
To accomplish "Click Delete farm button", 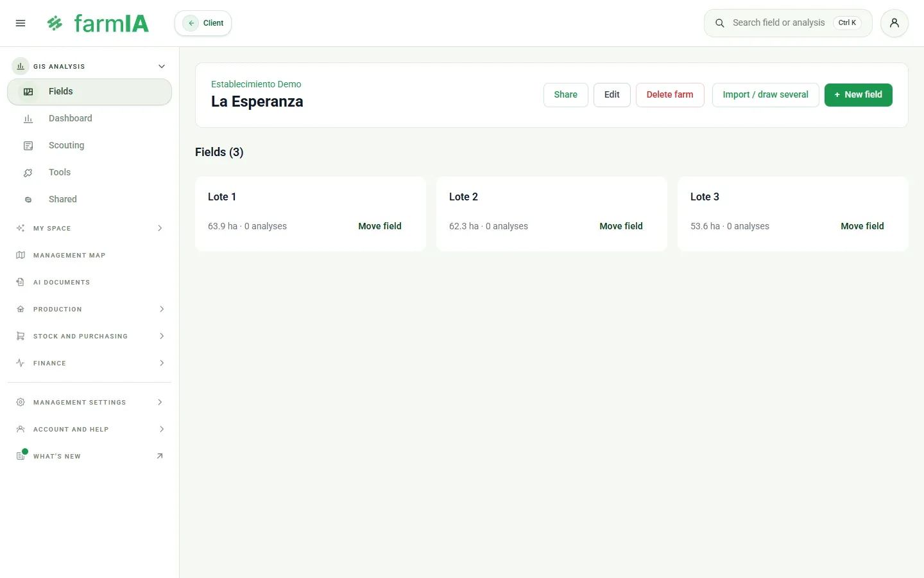I will [670, 95].
